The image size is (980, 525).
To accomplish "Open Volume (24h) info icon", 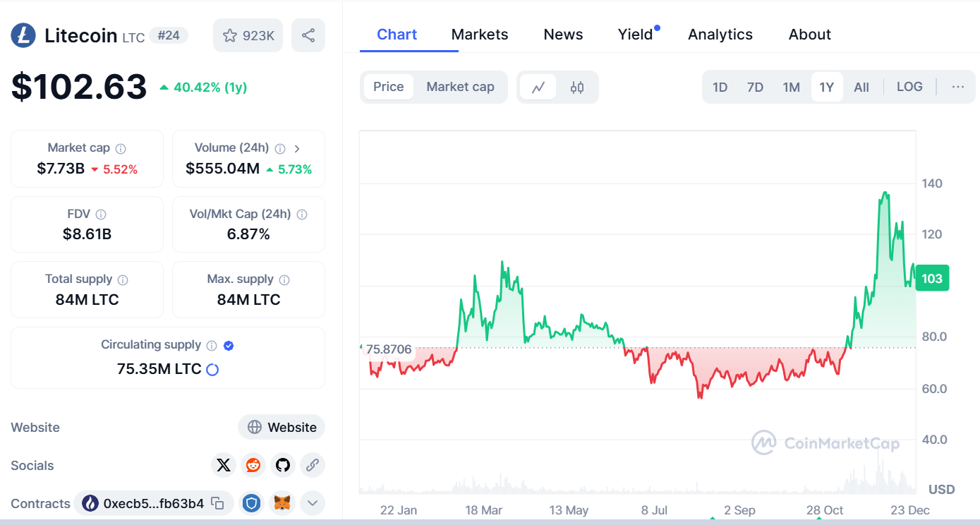I will point(280,148).
